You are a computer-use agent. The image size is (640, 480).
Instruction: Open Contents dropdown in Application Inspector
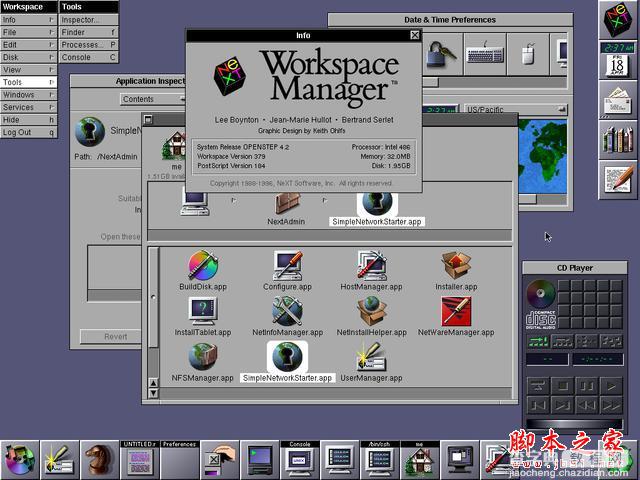point(153,99)
